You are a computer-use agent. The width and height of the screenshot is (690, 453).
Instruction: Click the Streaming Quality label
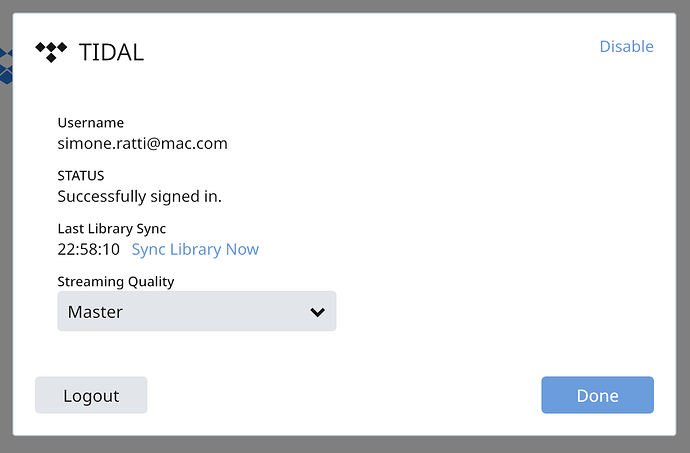(116, 281)
